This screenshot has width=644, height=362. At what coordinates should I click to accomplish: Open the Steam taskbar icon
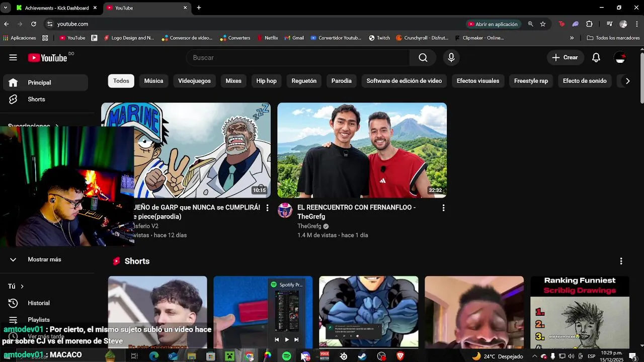pos(362,356)
